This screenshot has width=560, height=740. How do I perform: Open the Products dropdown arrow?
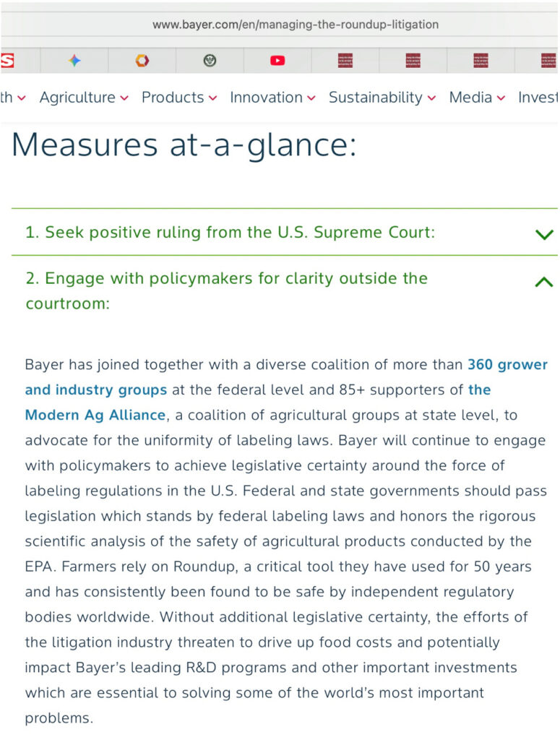pos(212,98)
